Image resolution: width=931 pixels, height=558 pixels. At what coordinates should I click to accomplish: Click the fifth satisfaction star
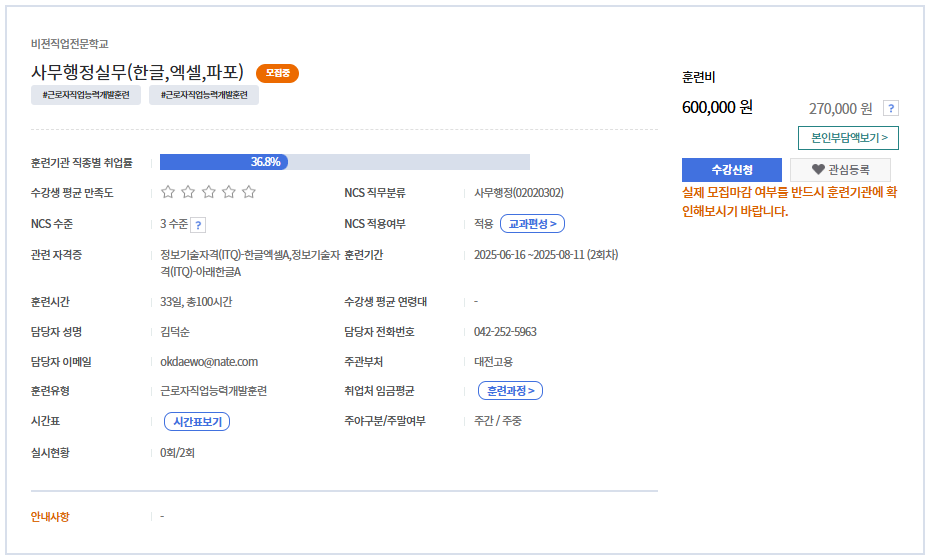pyautogui.click(x=249, y=192)
